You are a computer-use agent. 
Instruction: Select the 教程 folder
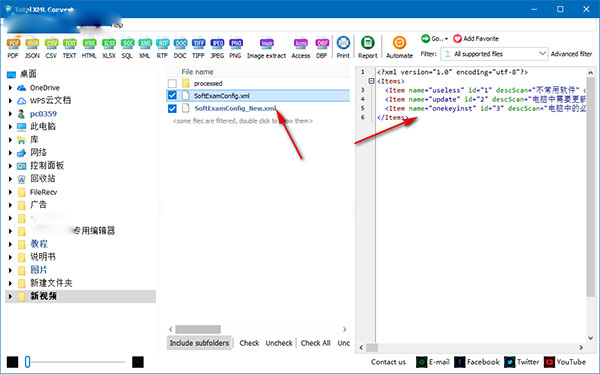pyautogui.click(x=39, y=244)
